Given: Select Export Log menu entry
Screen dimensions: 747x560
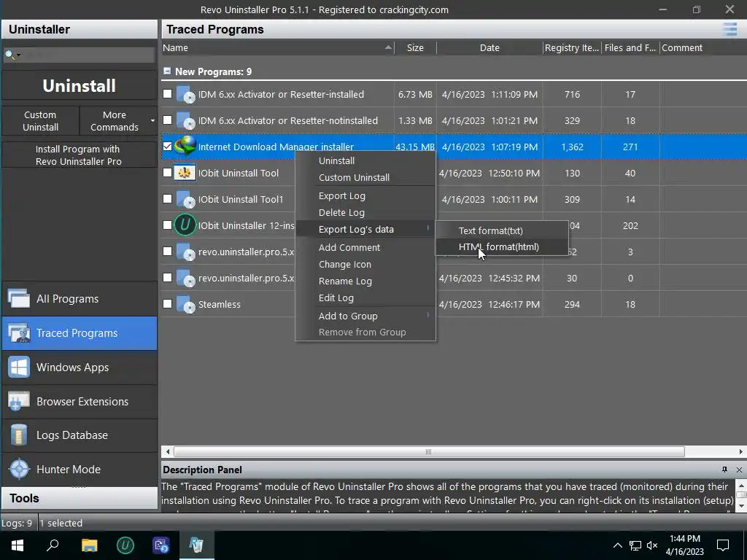Looking at the screenshot, I should pyautogui.click(x=365, y=196).
